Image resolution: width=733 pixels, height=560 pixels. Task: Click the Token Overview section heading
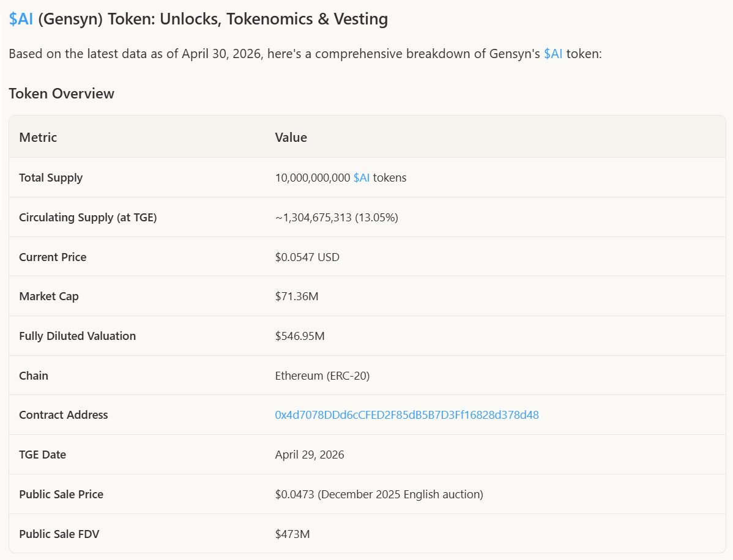point(61,94)
